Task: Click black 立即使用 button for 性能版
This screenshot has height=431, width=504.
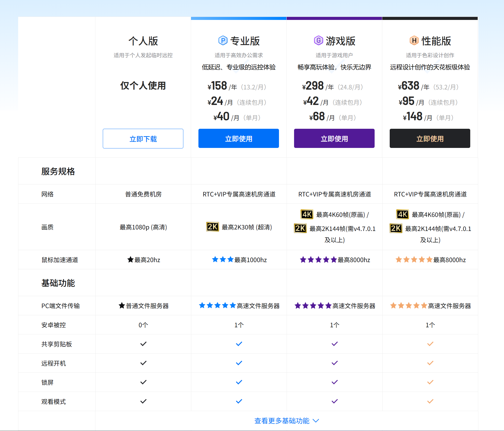Action: pyautogui.click(x=430, y=138)
